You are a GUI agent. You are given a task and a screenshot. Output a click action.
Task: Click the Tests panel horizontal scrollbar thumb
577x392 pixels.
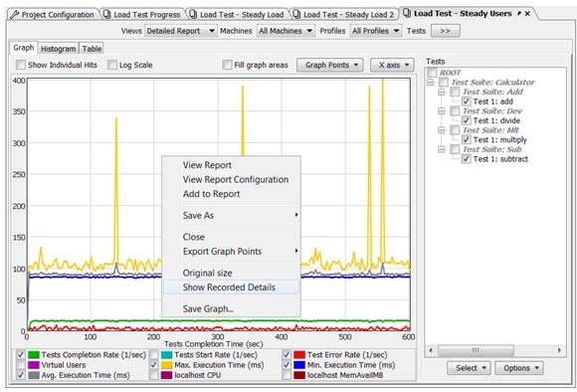click(x=476, y=350)
